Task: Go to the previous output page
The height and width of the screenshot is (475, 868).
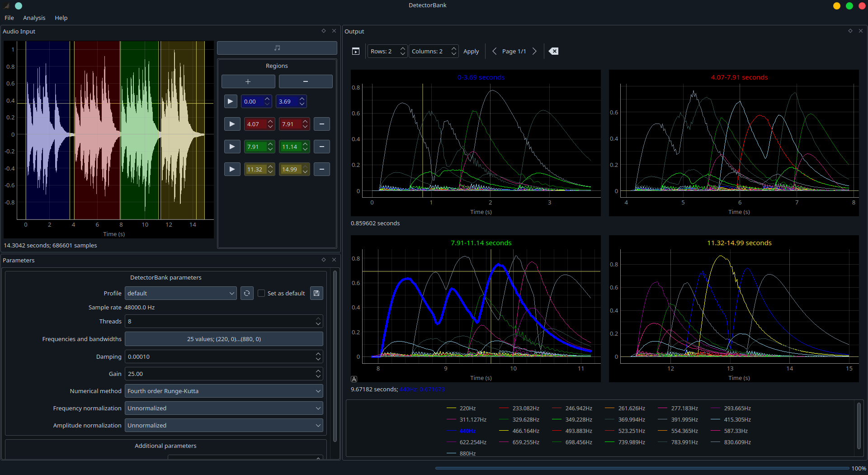Action: [494, 51]
